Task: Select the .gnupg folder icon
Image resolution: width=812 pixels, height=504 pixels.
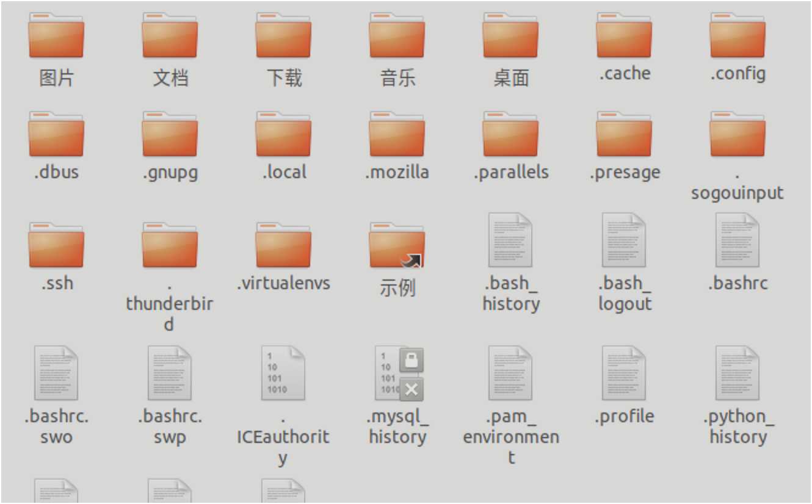Action: point(170,134)
